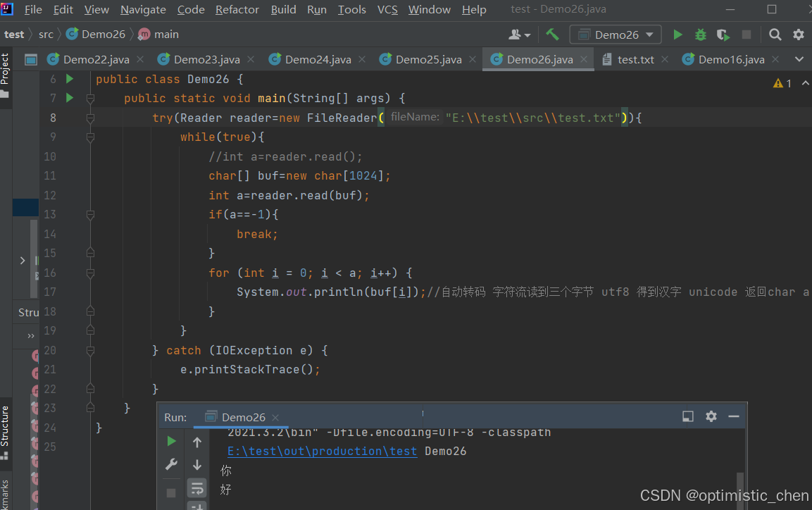Close the test.txt tab

[665, 60]
